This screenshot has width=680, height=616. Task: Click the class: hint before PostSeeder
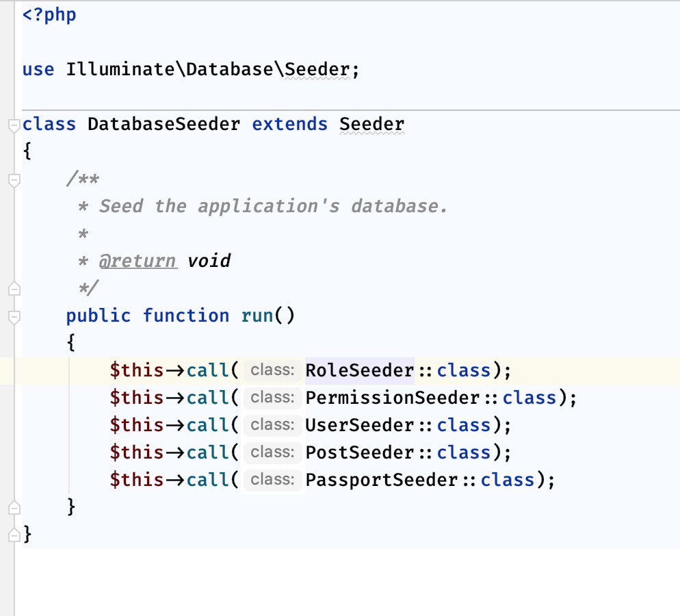tap(272, 452)
